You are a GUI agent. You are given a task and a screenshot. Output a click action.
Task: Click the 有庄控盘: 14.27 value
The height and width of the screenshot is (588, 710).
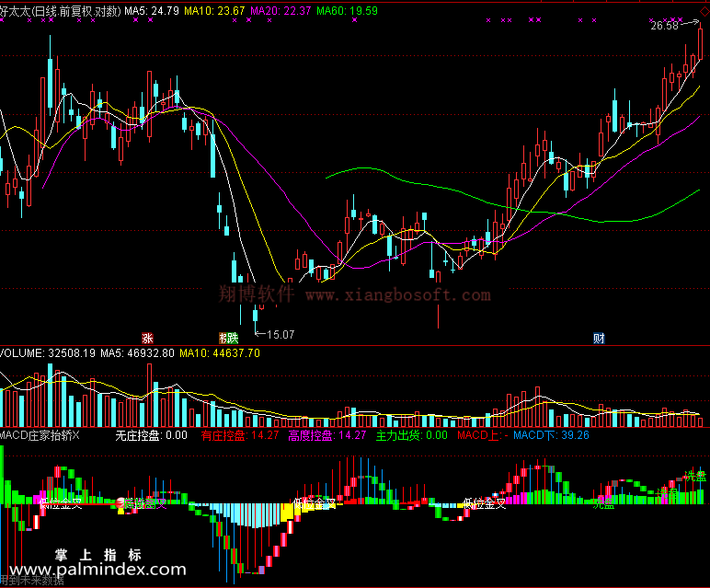tap(240, 435)
